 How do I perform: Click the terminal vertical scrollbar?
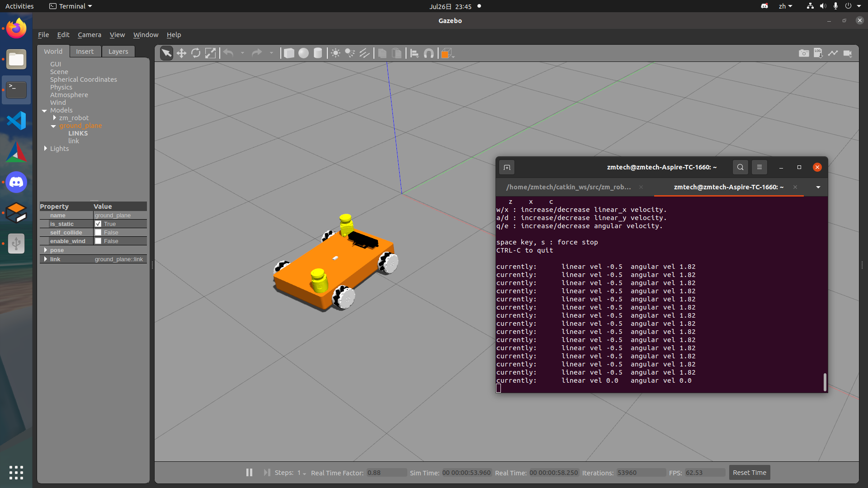pyautogui.click(x=825, y=382)
